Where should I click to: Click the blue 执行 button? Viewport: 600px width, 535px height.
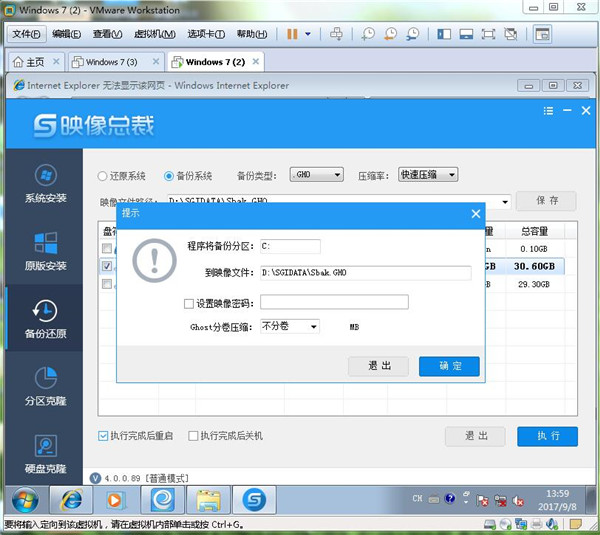(548, 436)
